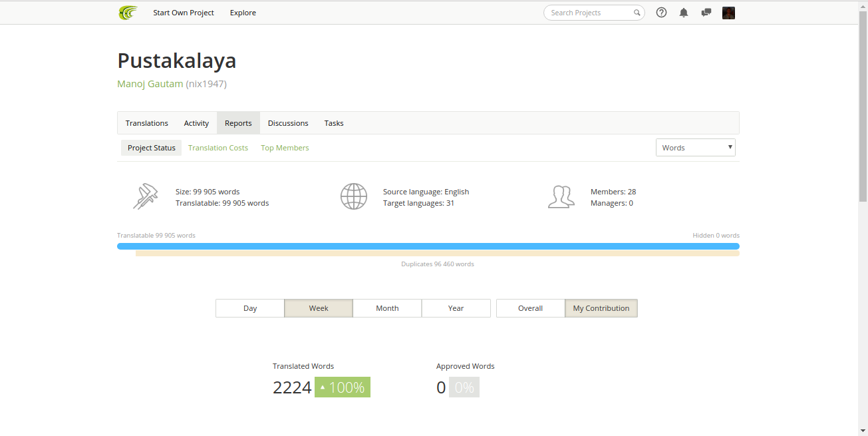This screenshot has height=436, width=868.
Task: Click the members people icon
Action: (x=561, y=197)
